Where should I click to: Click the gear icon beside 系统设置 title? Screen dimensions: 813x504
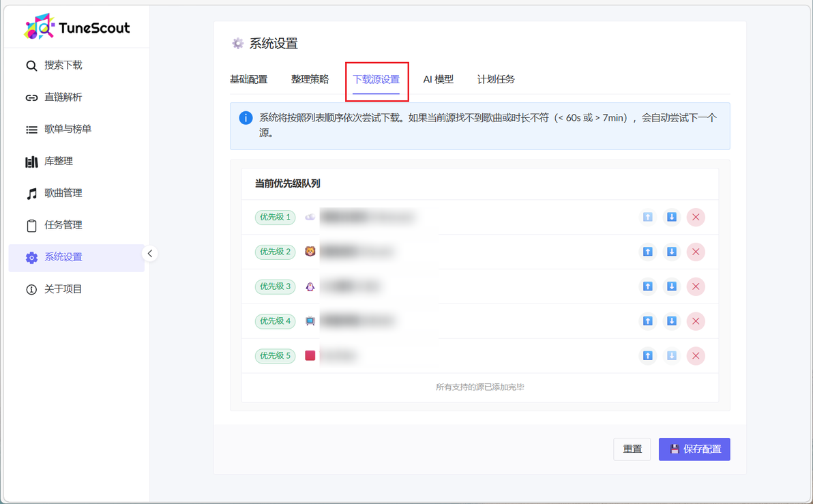[237, 44]
